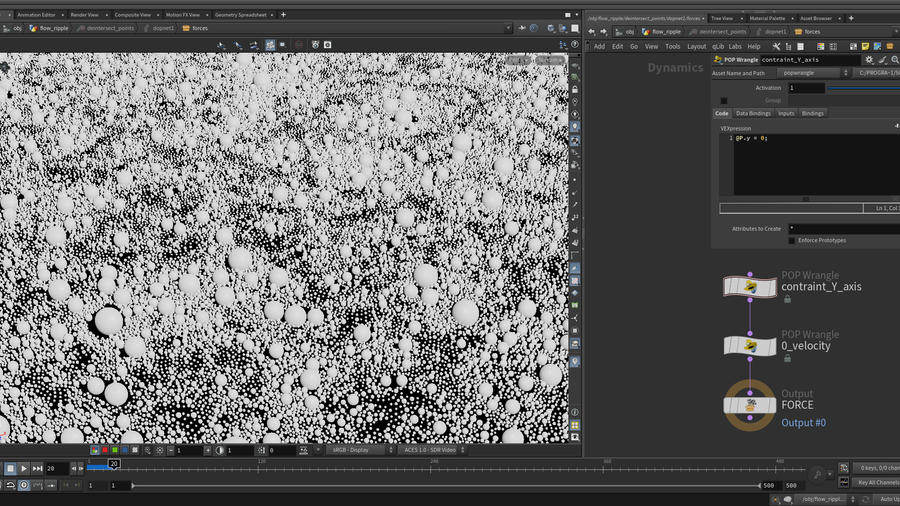Click the Key All Channels button
The width and height of the screenshot is (900, 506).
click(877, 483)
